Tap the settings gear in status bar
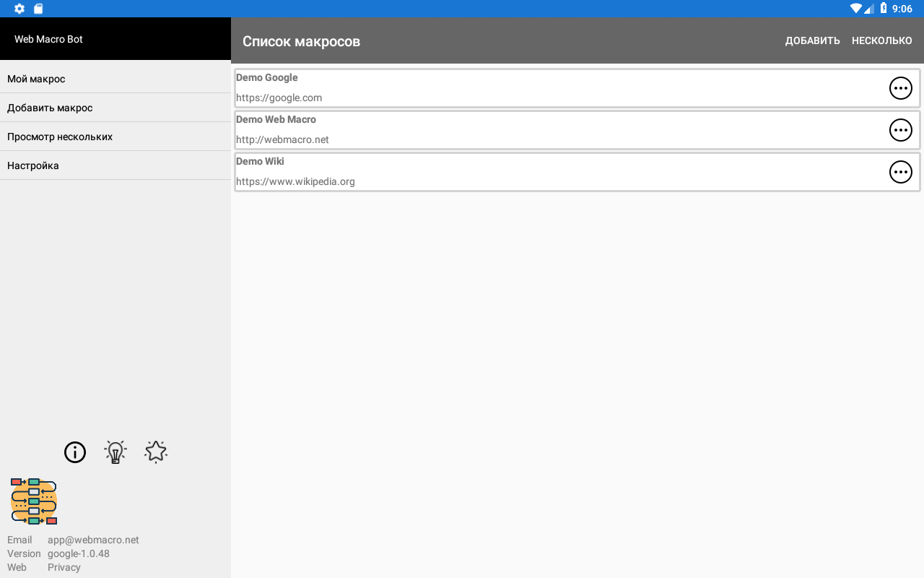This screenshot has width=924, height=578. click(19, 9)
